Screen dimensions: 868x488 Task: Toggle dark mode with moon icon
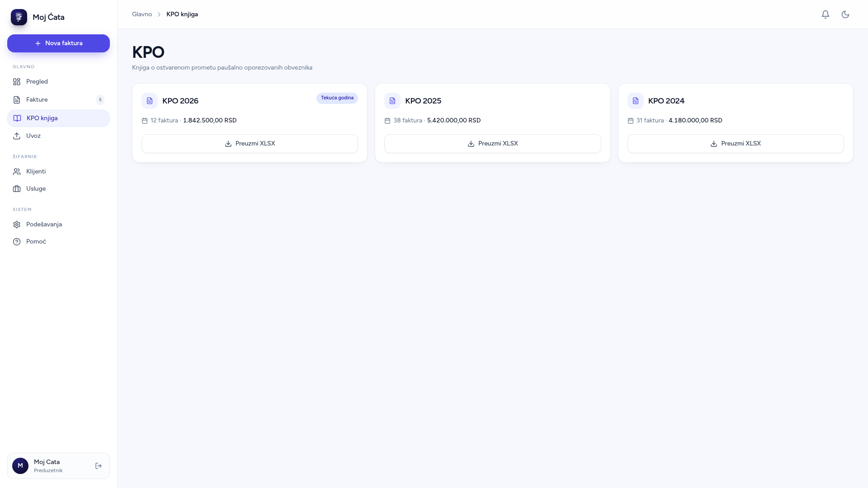pyautogui.click(x=845, y=14)
